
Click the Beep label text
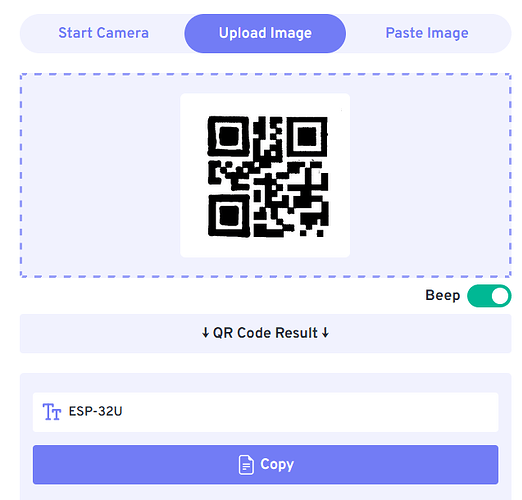[x=442, y=295]
